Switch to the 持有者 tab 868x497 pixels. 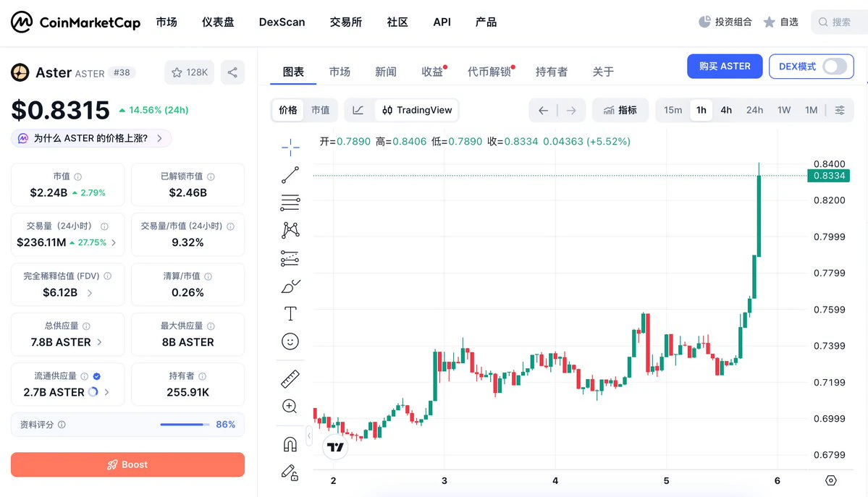tap(552, 72)
